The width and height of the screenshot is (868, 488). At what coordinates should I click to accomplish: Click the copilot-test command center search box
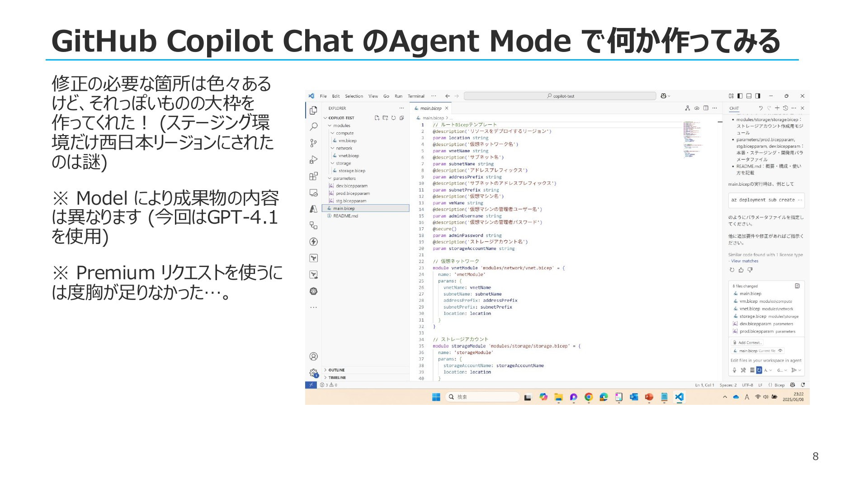560,96
